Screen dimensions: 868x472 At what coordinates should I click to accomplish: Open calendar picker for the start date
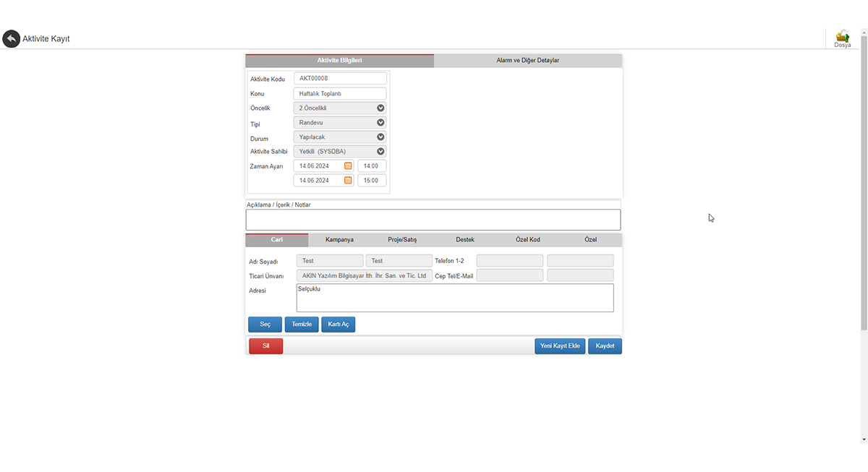(348, 166)
